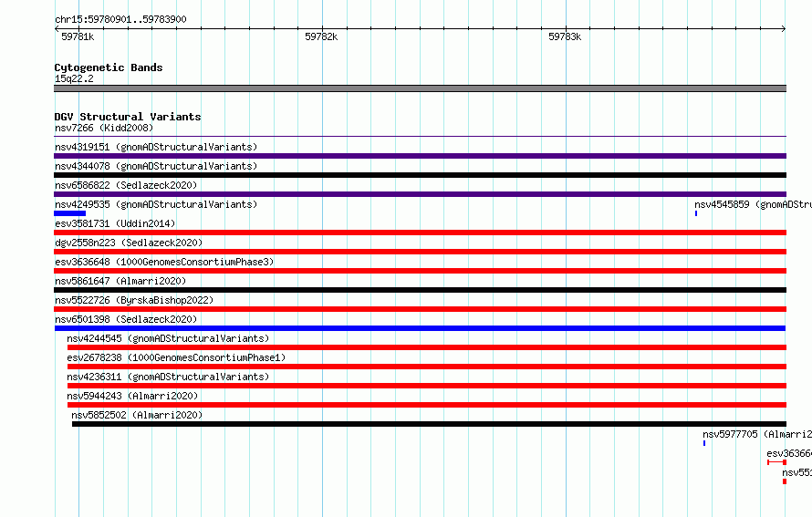Select the gray 15q22.2 cytogenetic band
This screenshot has height=517, width=812.
420,88
